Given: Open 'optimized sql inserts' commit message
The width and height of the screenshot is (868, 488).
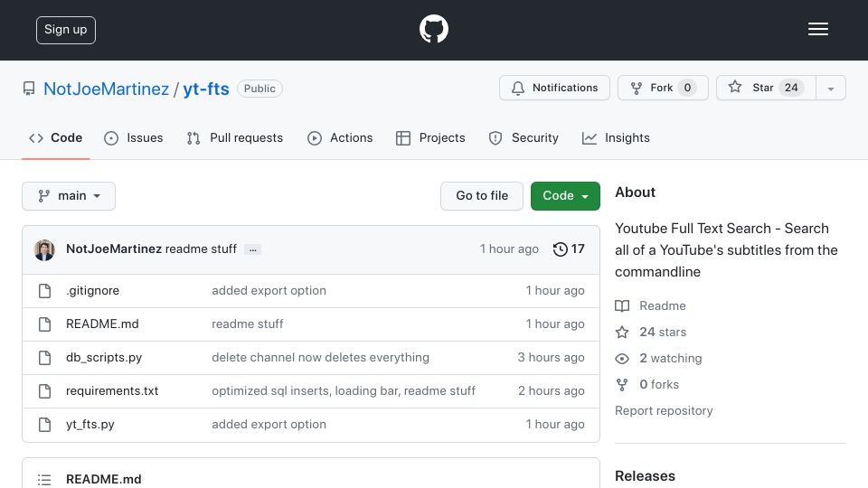Looking at the screenshot, I should pyautogui.click(x=344, y=391).
